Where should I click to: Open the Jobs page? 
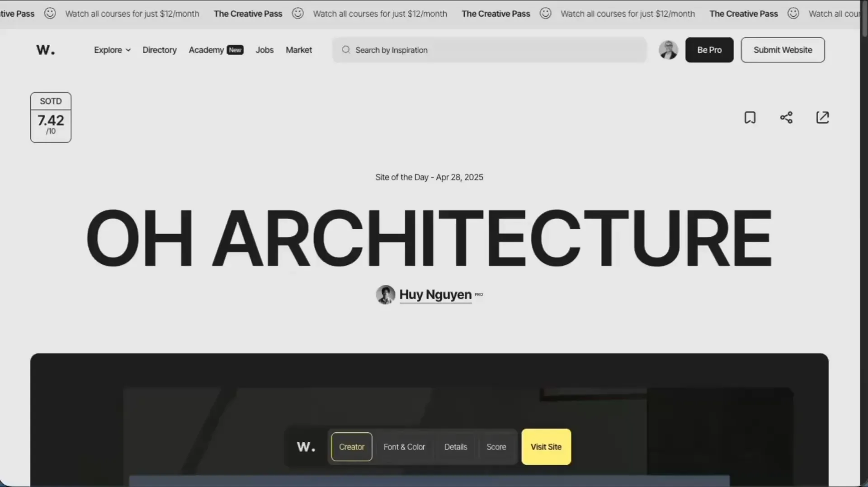tap(264, 50)
